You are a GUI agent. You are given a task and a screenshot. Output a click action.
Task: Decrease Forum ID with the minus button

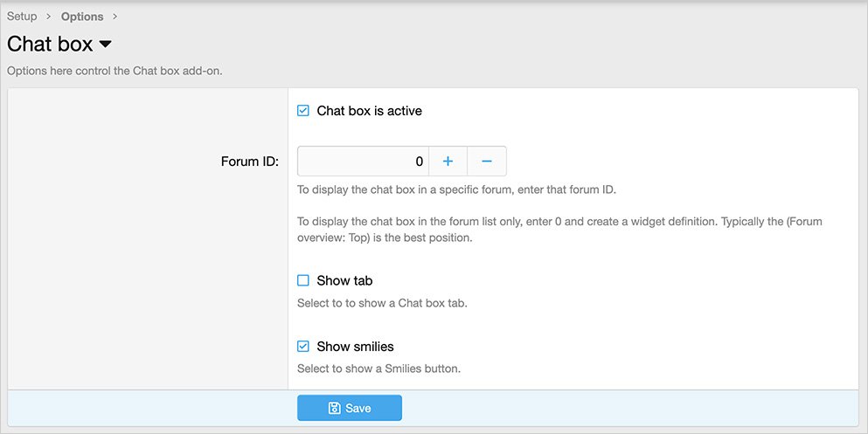487,162
